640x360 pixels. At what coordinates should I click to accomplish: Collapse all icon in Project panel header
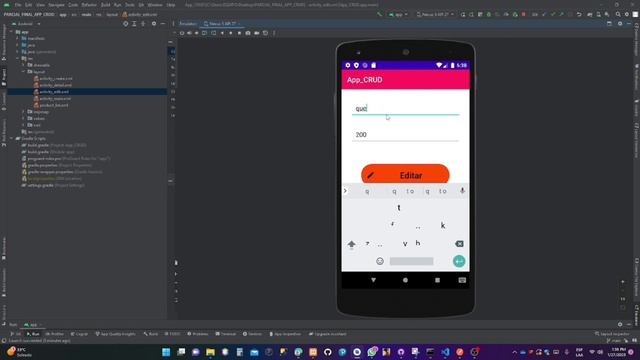click(143, 24)
